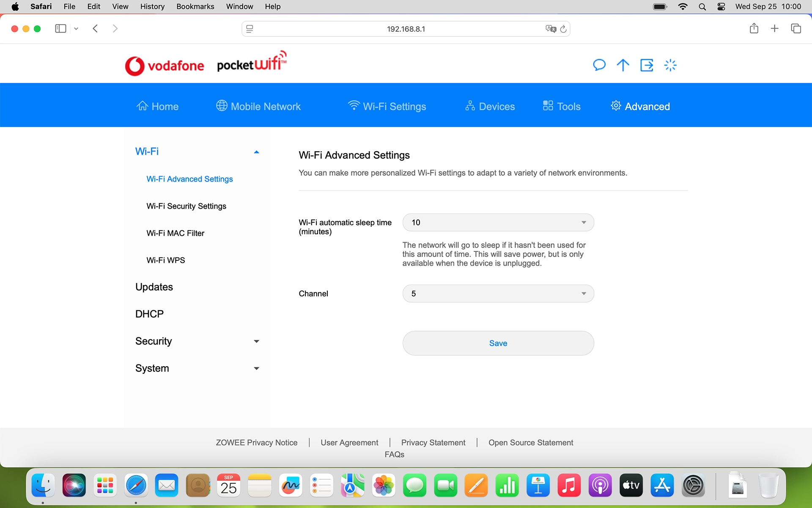812x508 pixels.
Task: Open the DHCP sidebar item
Action: pyautogui.click(x=149, y=314)
